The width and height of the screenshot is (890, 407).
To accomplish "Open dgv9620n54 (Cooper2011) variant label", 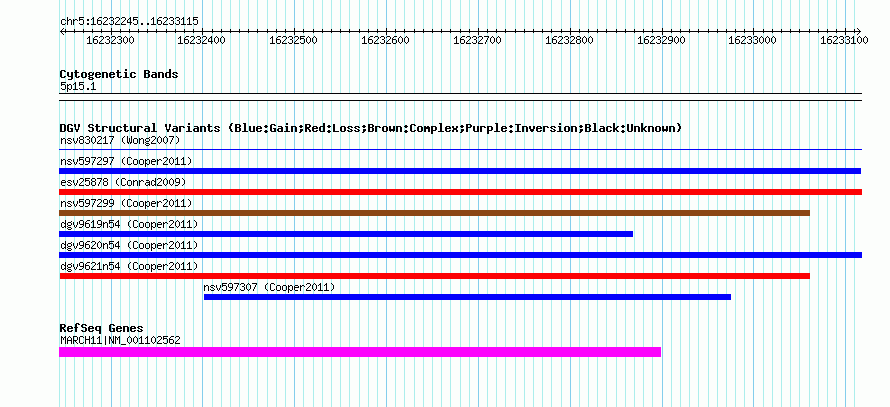I will (129, 245).
